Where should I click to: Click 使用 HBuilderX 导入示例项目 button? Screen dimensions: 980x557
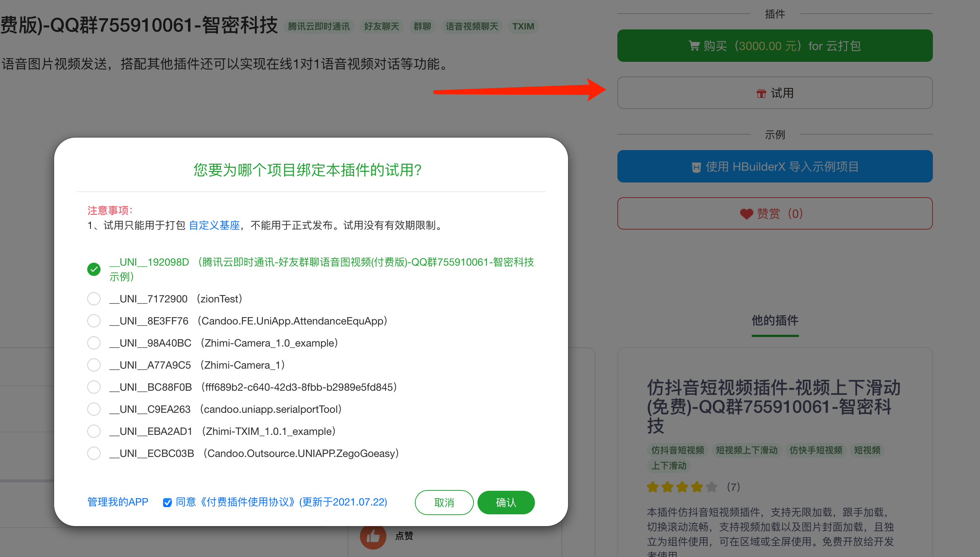pos(775,166)
